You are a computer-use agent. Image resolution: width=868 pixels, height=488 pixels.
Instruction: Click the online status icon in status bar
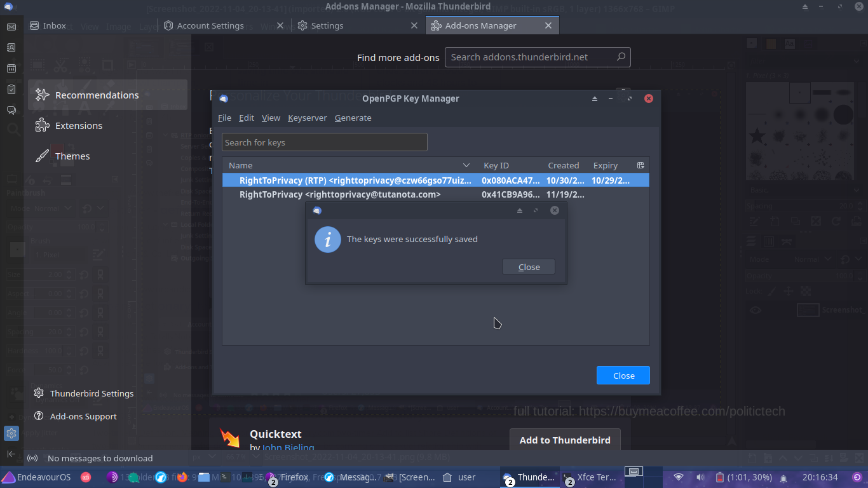click(x=32, y=458)
